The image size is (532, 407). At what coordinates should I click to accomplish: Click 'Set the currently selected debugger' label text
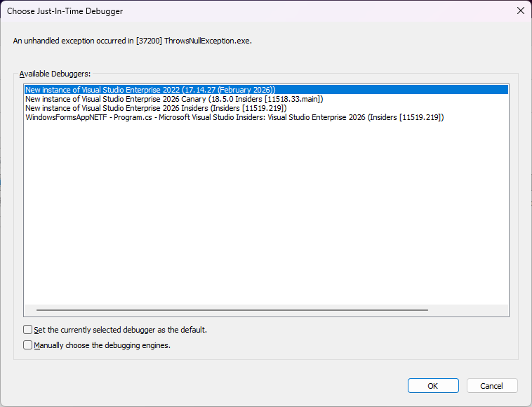click(120, 329)
